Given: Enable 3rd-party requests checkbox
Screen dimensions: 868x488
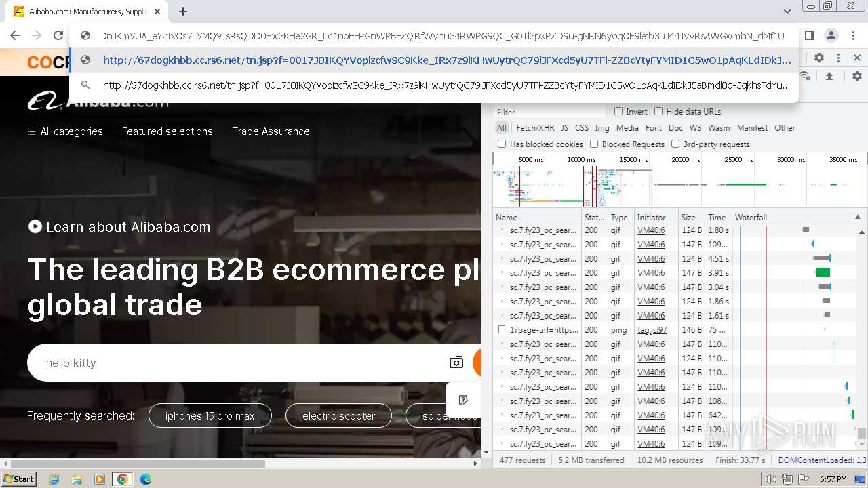Looking at the screenshot, I should [675, 144].
